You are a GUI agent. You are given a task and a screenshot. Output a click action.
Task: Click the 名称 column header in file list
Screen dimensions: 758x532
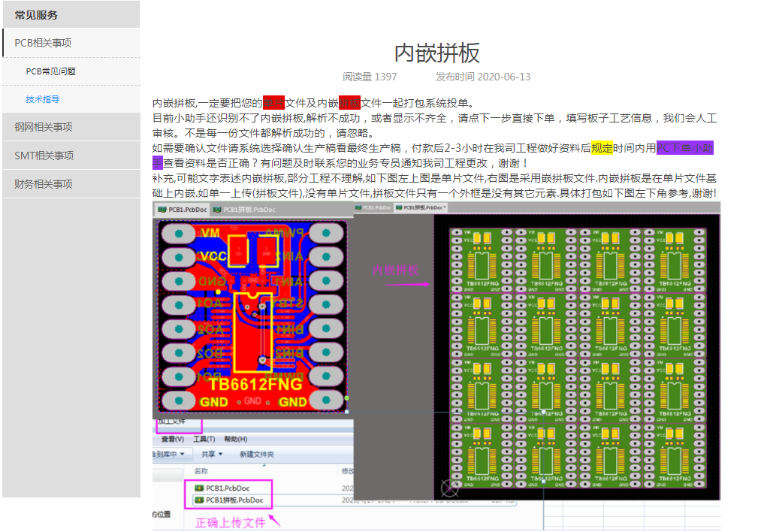point(201,471)
